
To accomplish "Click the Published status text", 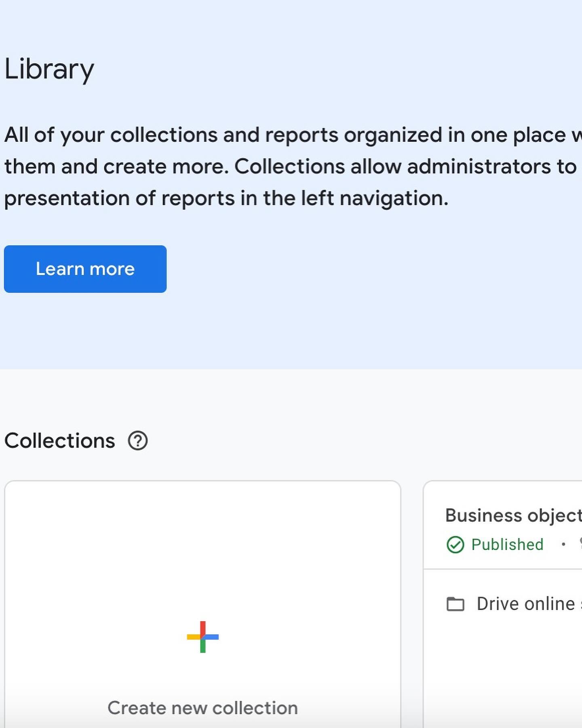I will [x=507, y=545].
